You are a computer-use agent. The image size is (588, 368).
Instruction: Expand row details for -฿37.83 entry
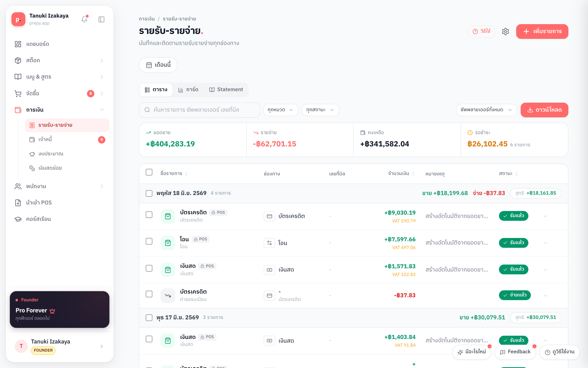pyautogui.click(x=546, y=295)
